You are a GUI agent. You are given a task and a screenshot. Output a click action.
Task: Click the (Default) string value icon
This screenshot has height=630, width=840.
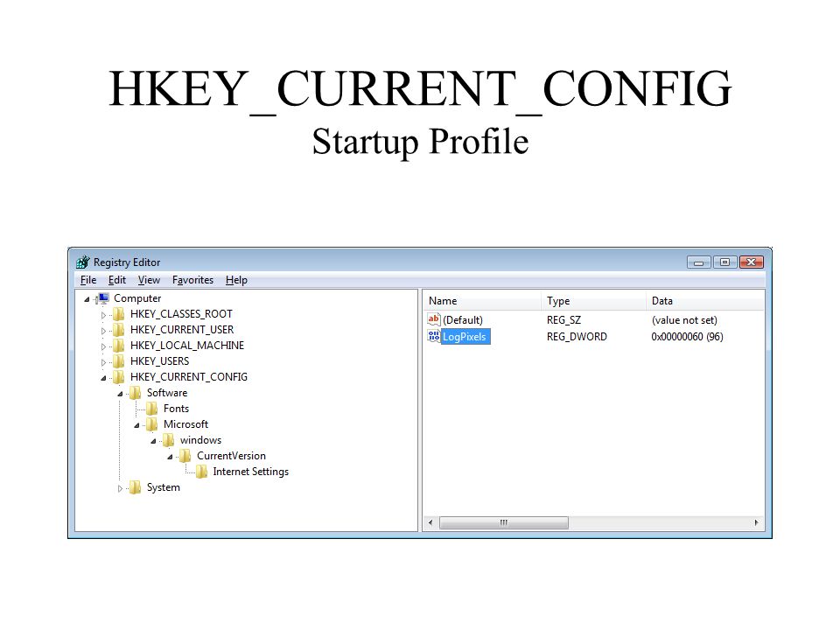pyautogui.click(x=433, y=320)
